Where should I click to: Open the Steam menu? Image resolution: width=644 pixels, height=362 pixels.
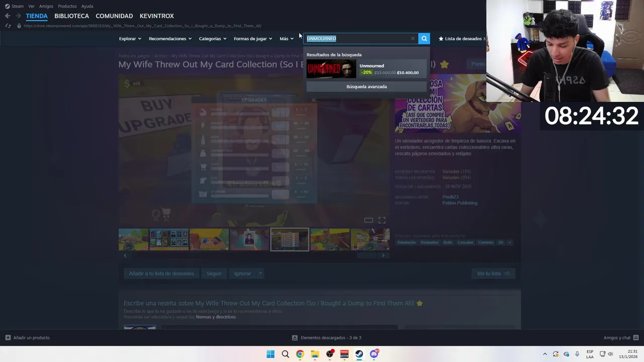pyautogui.click(x=14, y=6)
